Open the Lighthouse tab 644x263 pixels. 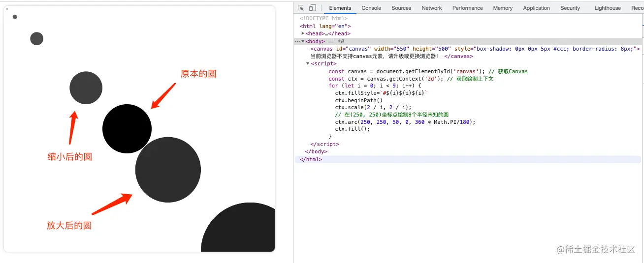tap(608, 8)
